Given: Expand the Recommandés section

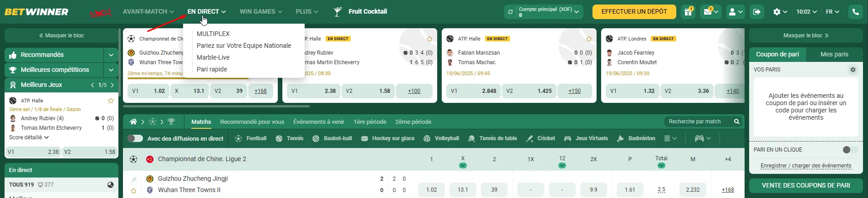Looking at the screenshot, I should pos(111,55).
